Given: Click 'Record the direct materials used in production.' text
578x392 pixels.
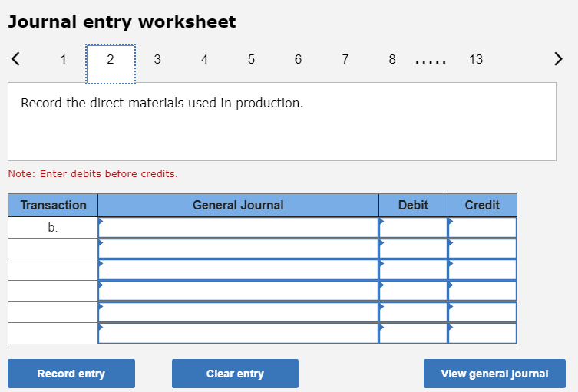Looking at the screenshot, I should tap(162, 103).
